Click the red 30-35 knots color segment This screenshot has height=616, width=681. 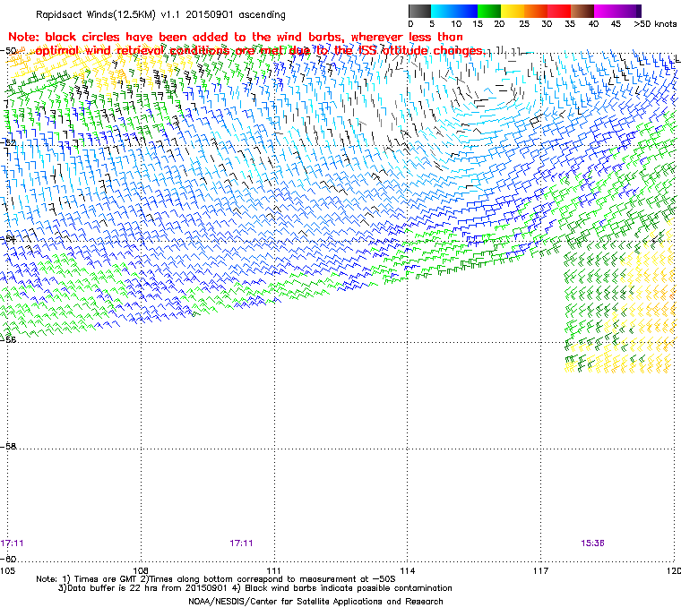click(x=559, y=11)
